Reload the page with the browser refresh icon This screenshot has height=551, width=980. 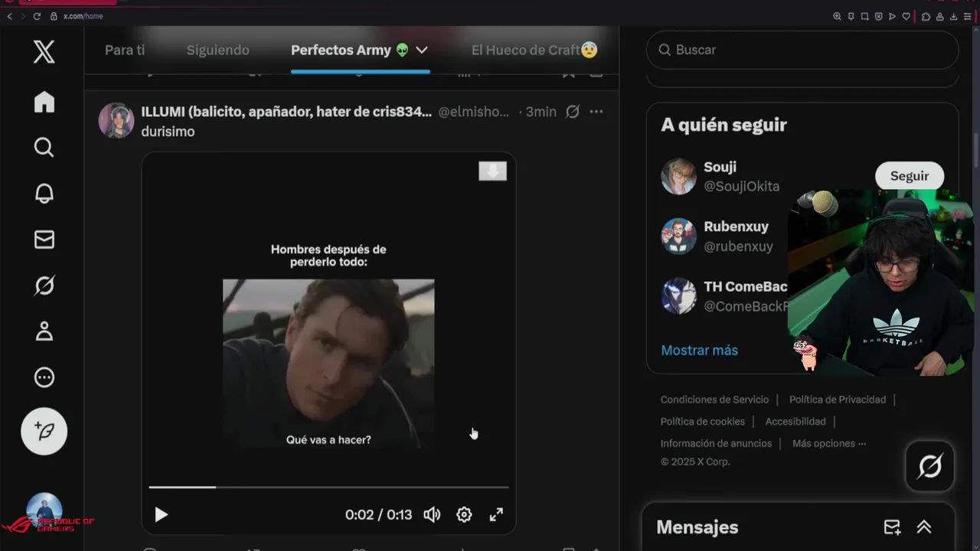coord(37,16)
